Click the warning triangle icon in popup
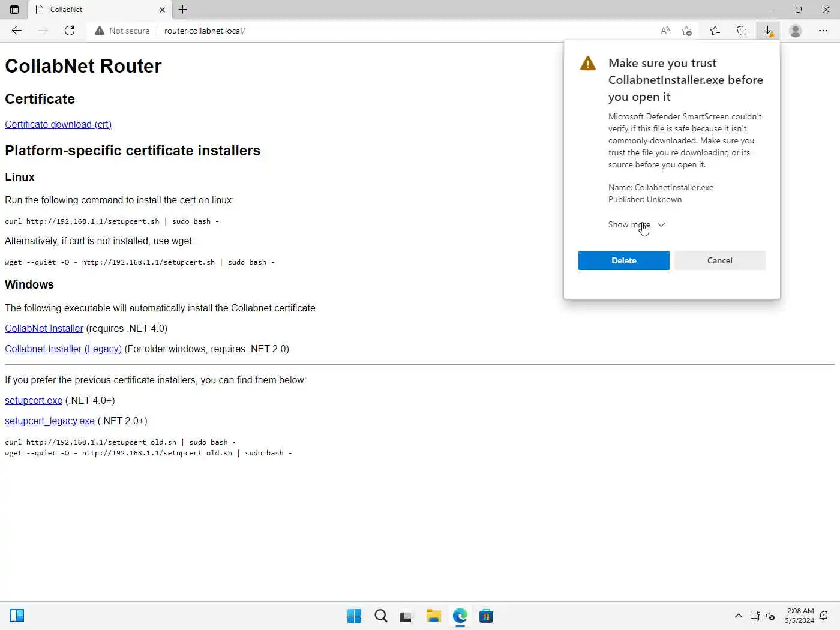This screenshot has width=840, height=630. (x=588, y=63)
